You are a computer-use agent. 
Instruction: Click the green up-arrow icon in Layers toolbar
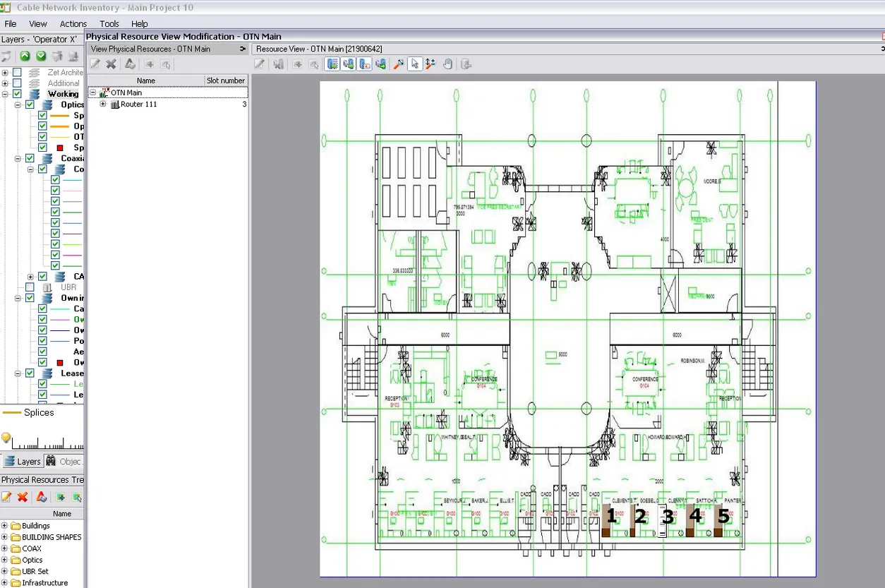coord(25,56)
